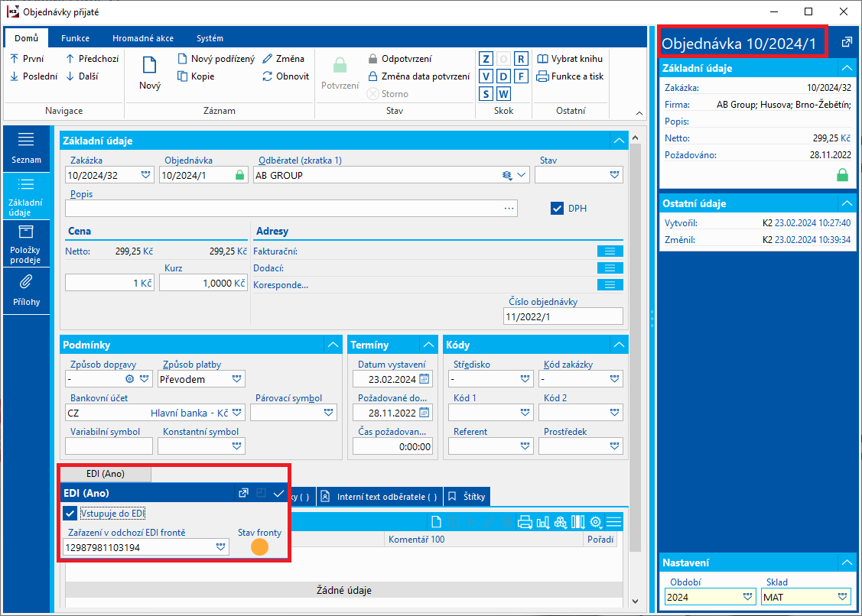Choose book via Vybrat knihu
This screenshot has width=862, height=616.
pyautogui.click(x=570, y=59)
